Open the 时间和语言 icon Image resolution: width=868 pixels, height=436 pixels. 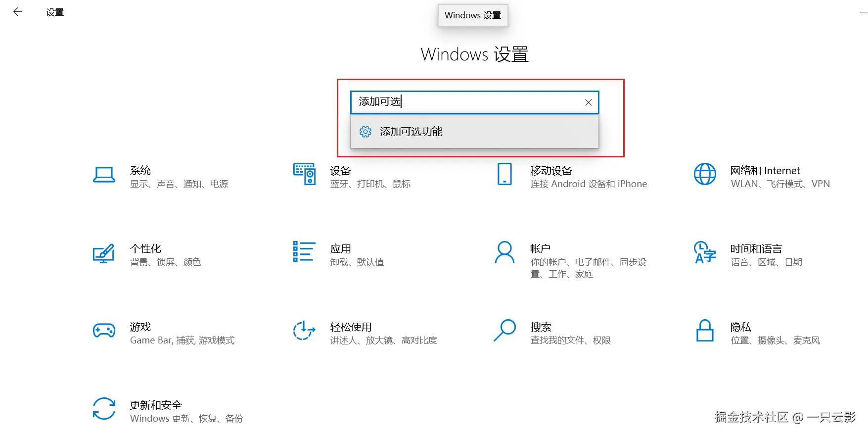point(705,252)
